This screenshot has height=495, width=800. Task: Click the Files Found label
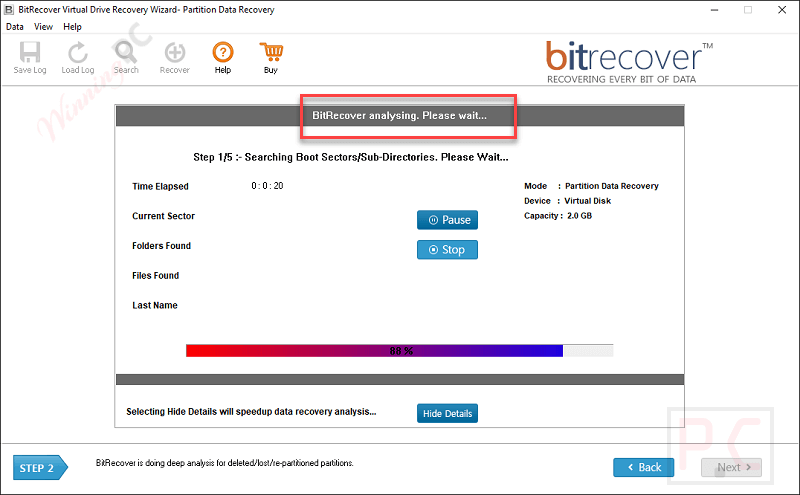click(x=155, y=276)
